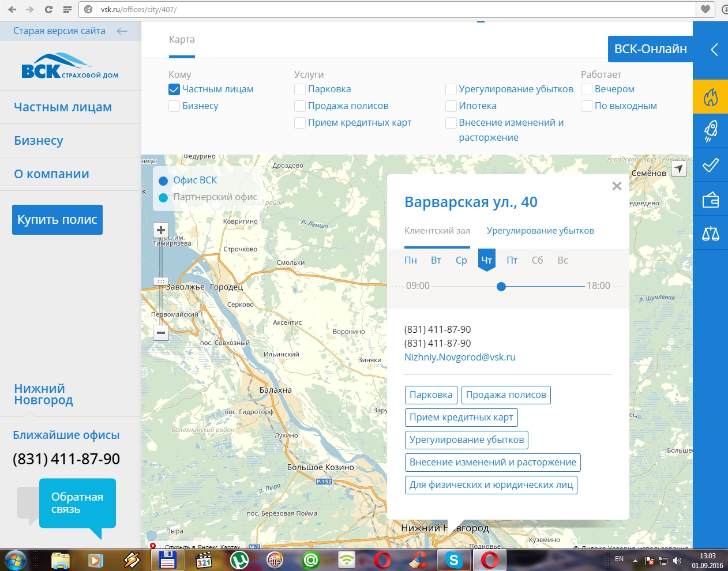Viewport: 728px width, 571px height.
Task: Locate me using the map arrow button
Action: (x=679, y=169)
